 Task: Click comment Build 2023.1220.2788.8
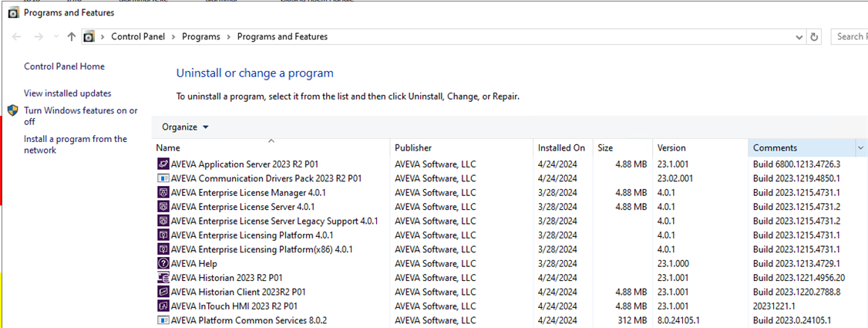coord(796,292)
